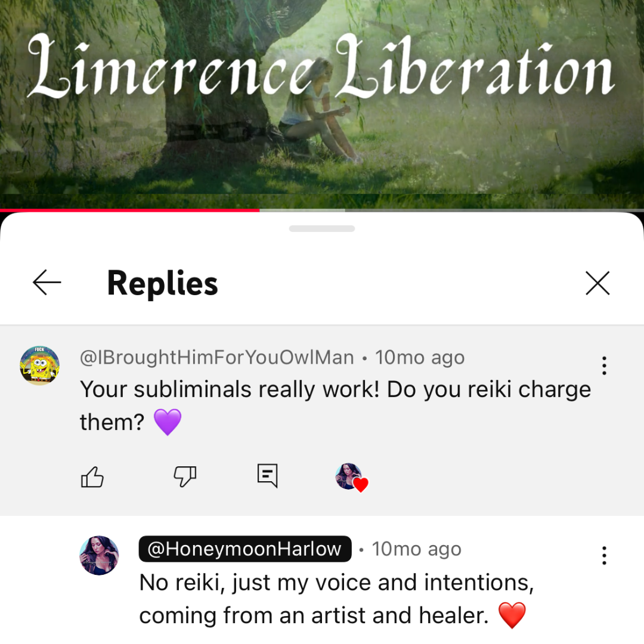
Task: Visit the @IBroughtHimForYouOwlMan channel handle
Action: pos(217,357)
